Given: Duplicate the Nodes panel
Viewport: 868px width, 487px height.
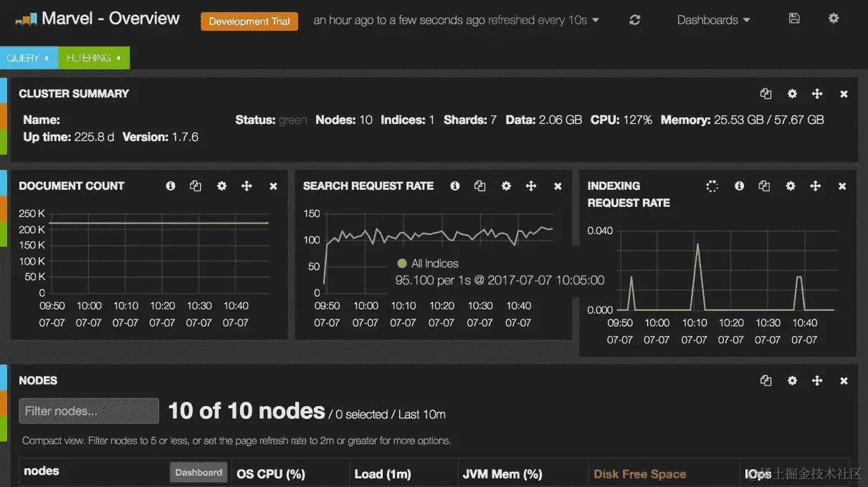Looking at the screenshot, I should coord(766,381).
